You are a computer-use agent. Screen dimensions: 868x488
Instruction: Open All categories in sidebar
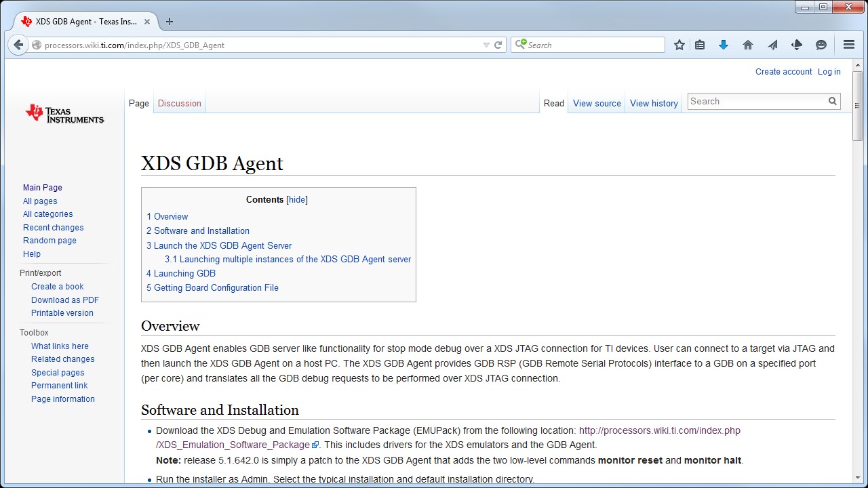click(48, 214)
